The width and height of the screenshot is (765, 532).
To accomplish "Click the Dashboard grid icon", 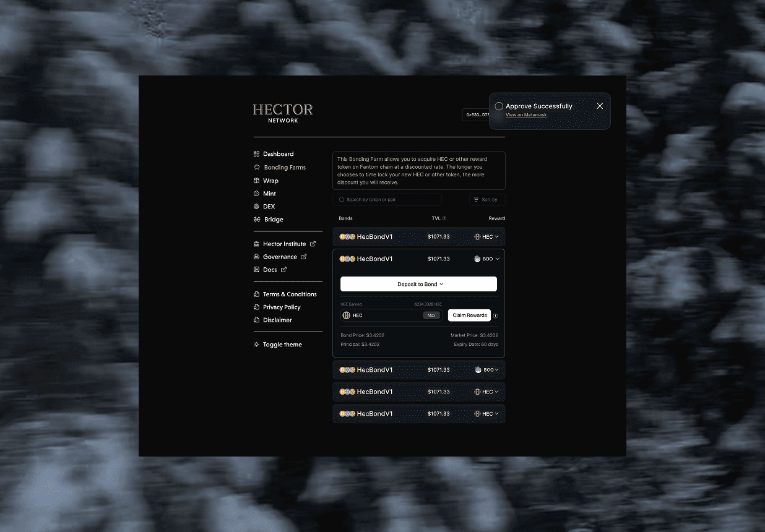I will point(257,154).
